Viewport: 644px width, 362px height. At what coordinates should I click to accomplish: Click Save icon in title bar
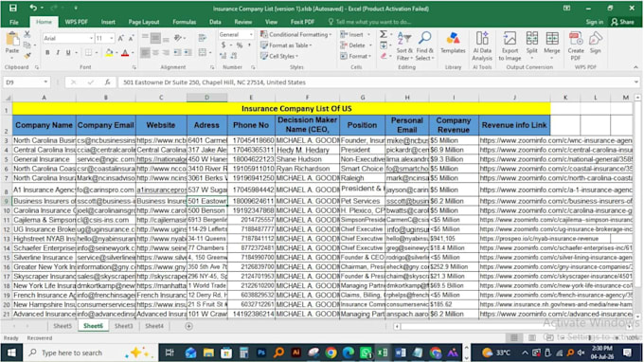pos(13,8)
